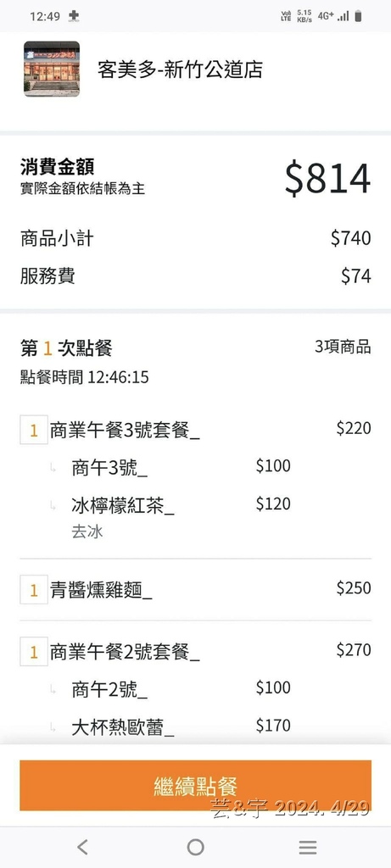
Task: Click 繼續點餐 orange button
Action: [195, 786]
